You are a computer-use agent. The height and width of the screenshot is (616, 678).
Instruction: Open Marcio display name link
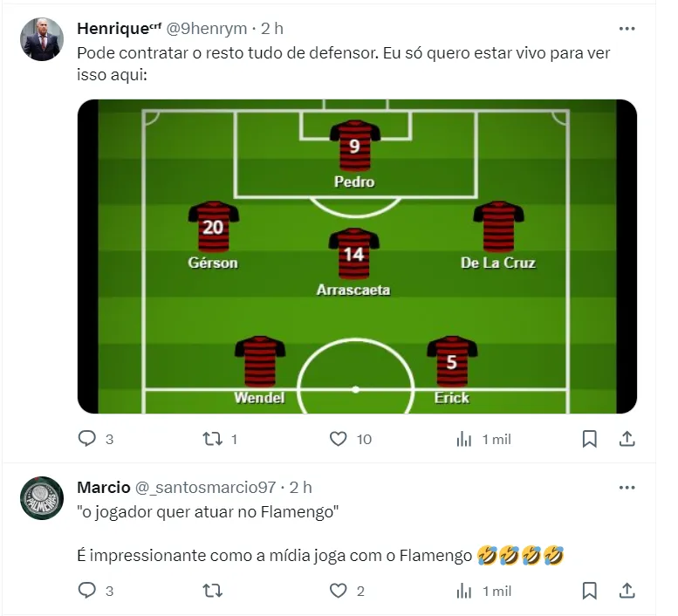point(104,488)
